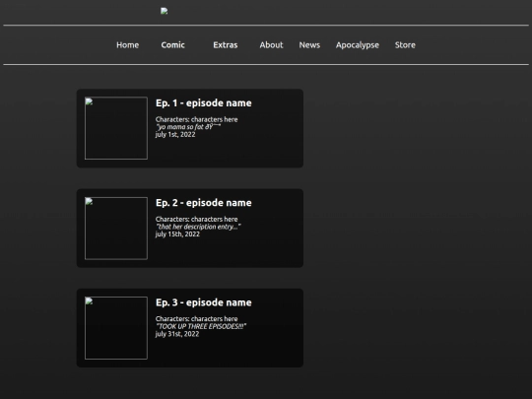Go to the About page
The width and height of the screenshot is (532, 399).
[271, 44]
